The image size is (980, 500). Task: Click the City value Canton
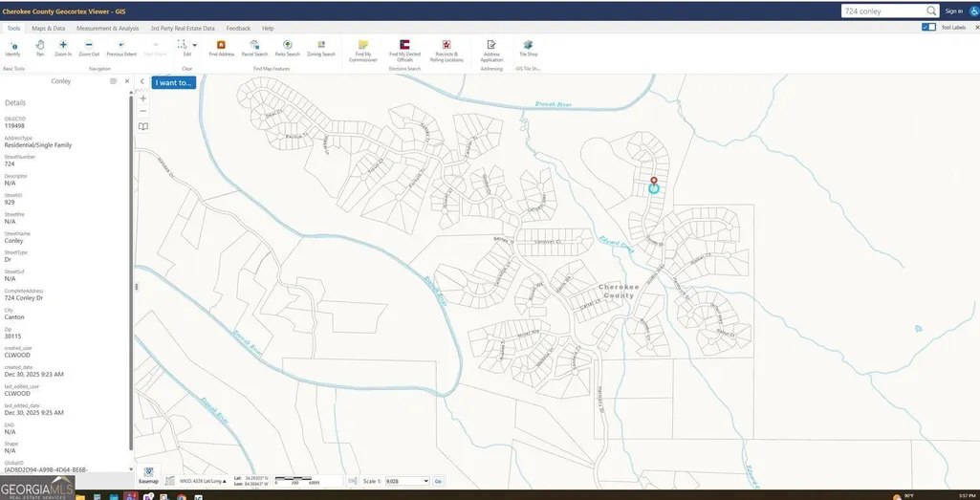[14, 316]
